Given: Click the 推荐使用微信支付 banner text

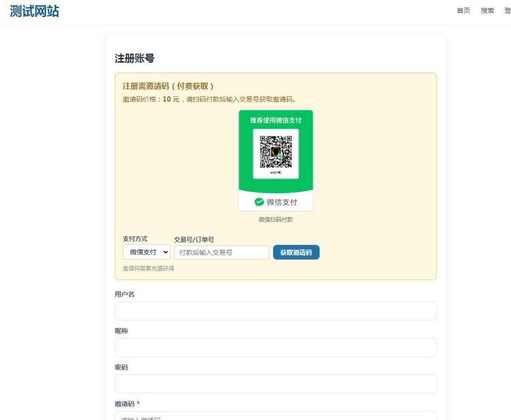Looking at the screenshot, I should coord(276,120).
